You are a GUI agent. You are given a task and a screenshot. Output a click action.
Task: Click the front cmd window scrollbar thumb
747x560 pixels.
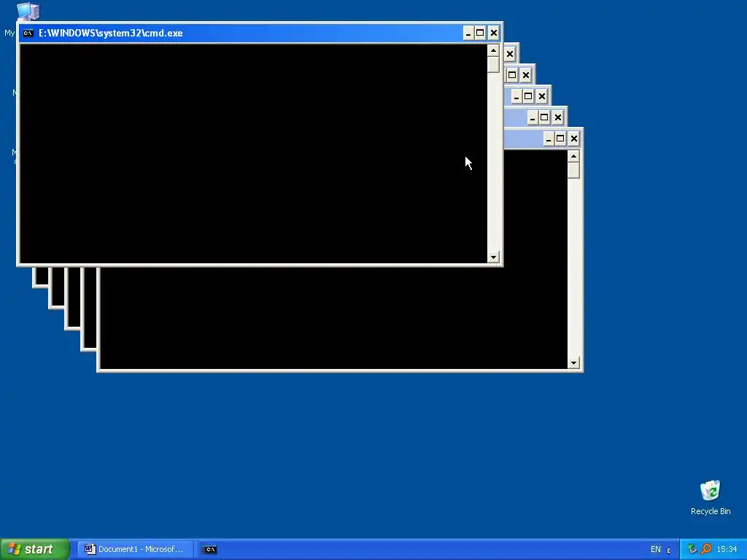tap(493, 64)
